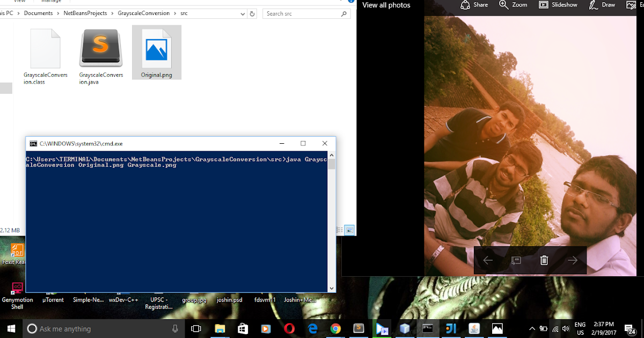Open the Opera browser taskbar icon
644x338 pixels.
point(289,328)
